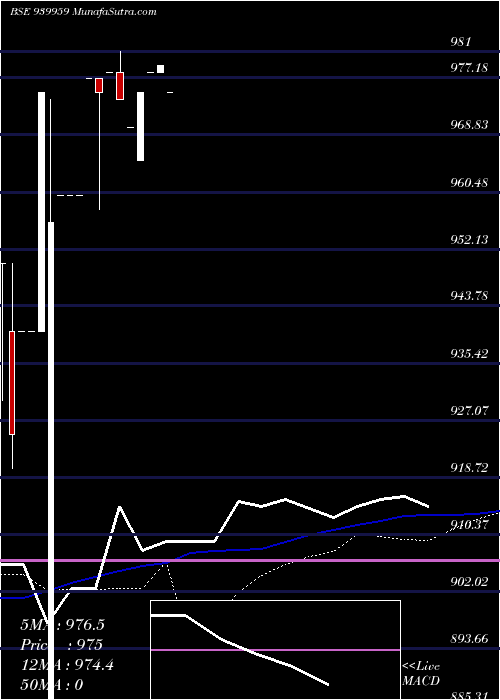Click the white candle body crossing 968.83

coord(141,126)
